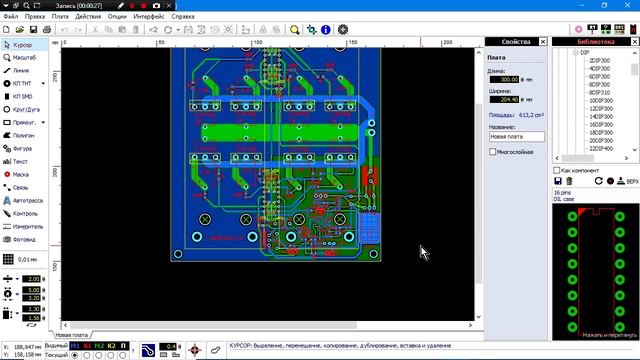Open the Прямоуг. dropdown arrow
This screenshot has height=360, width=640.
pos(43,122)
